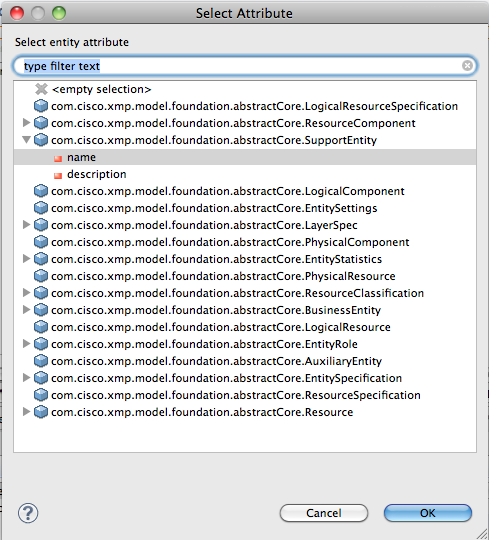Expand the Resource entity at list bottom
The height and width of the screenshot is (540, 489).
26,412
